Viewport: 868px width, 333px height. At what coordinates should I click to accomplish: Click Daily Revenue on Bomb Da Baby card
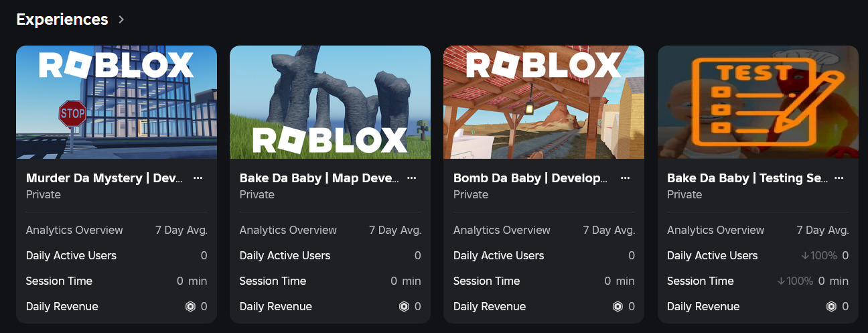(x=490, y=306)
